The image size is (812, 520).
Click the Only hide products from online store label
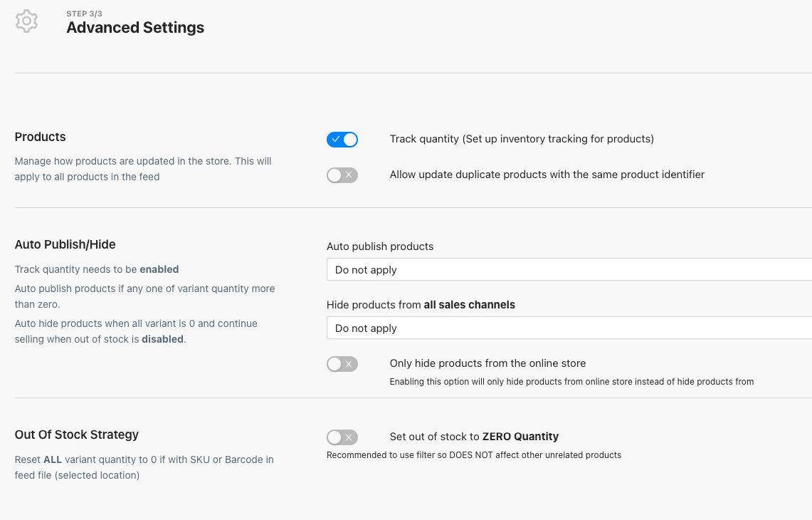[x=487, y=363]
